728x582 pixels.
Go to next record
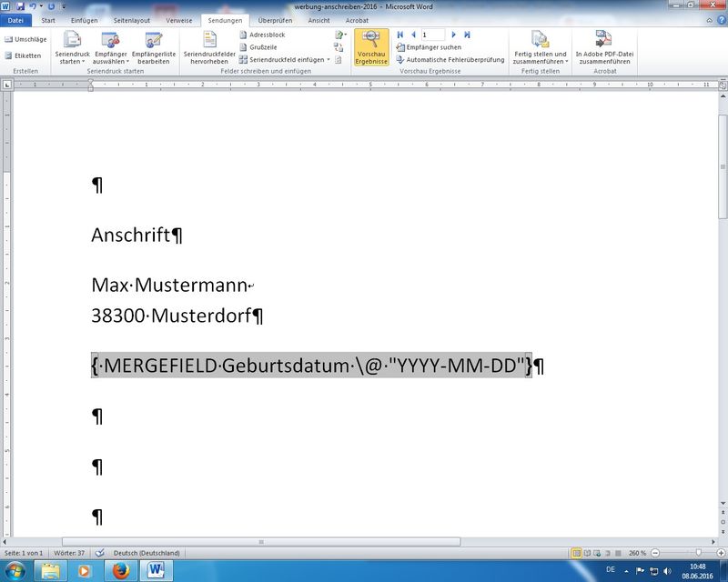(x=453, y=35)
